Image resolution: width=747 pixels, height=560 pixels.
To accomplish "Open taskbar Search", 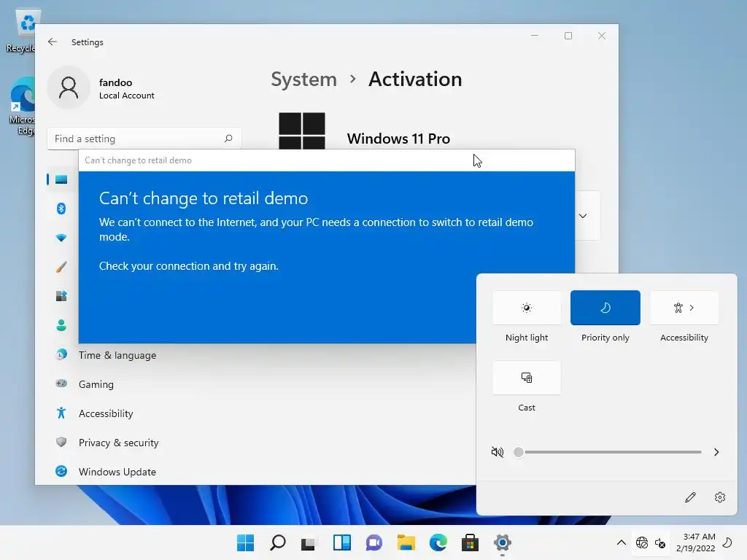I will point(277,542).
